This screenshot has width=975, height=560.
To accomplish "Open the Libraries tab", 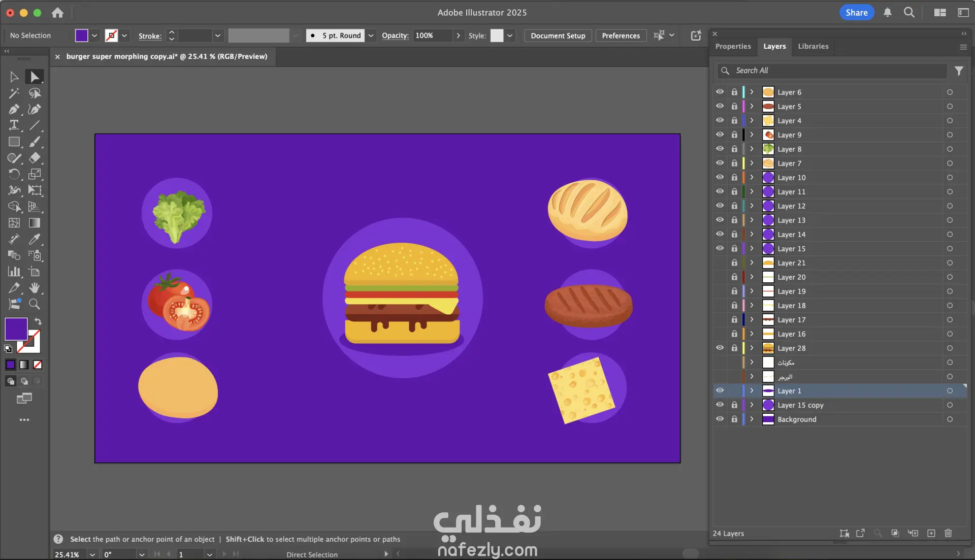I will 812,46.
